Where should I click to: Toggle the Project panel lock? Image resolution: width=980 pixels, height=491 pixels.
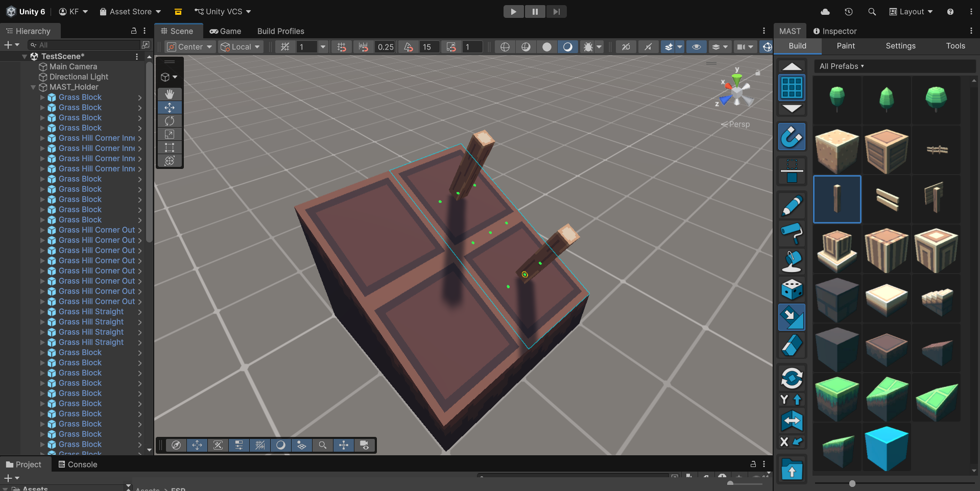(753, 464)
